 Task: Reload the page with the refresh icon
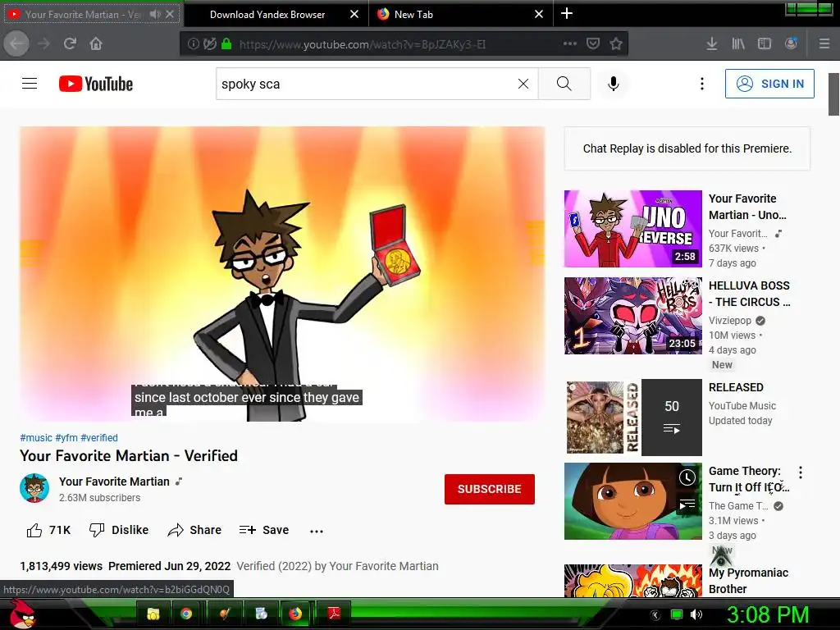tap(70, 43)
